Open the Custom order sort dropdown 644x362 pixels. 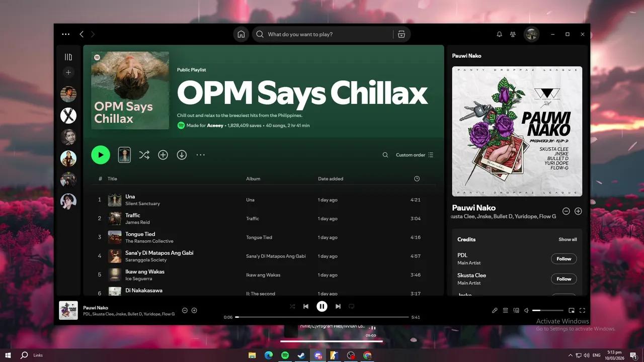(x=415, y=155)
